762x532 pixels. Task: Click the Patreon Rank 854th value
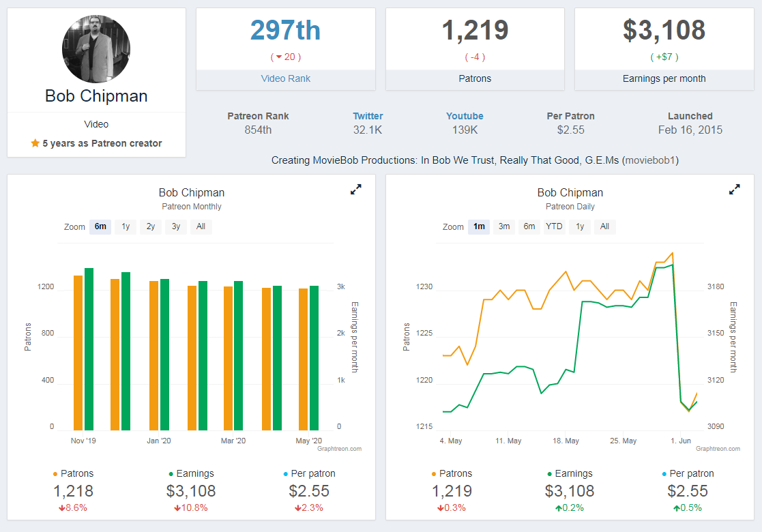pos(258,130)
